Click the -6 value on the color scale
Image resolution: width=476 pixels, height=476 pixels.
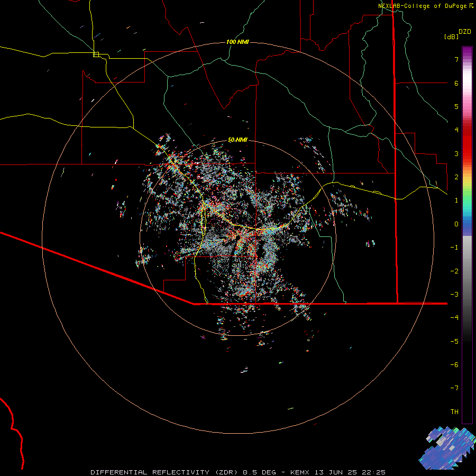[x=454, y=365]
